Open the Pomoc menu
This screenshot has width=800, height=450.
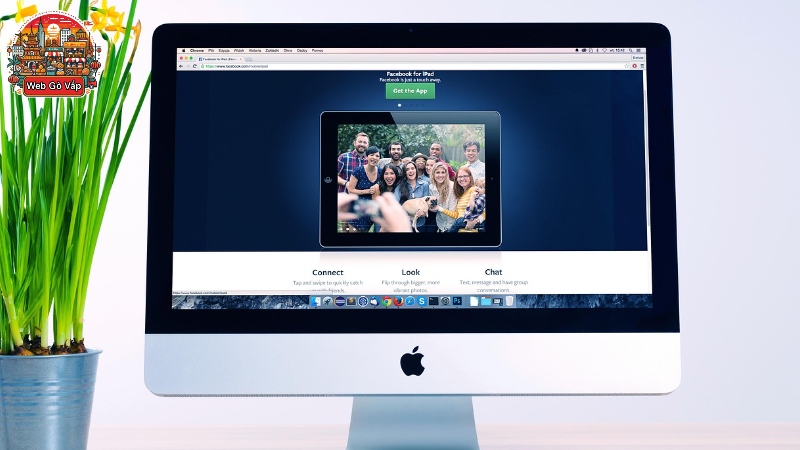pyautogui.click(x=317, y=51)
